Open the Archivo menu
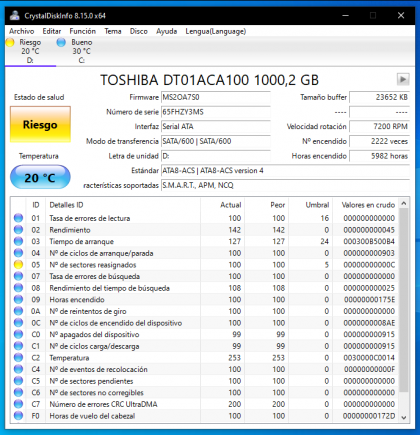The width and height of the screenshot is (420, 435). pos(22,31)
